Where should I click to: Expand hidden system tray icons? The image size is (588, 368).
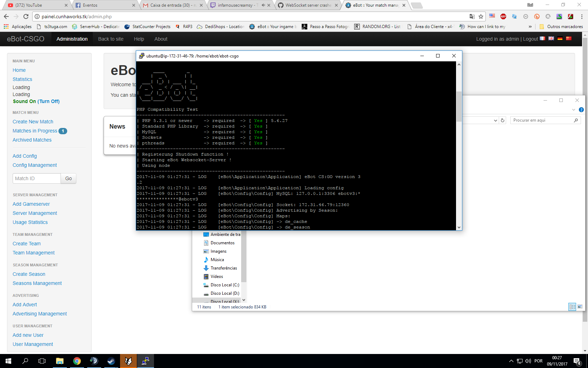pyautogui.click(x=511, y=361)
